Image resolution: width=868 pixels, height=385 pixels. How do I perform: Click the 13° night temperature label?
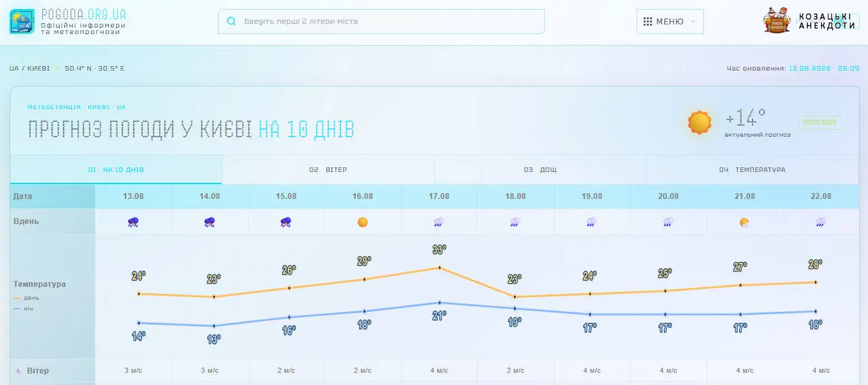(213, 339)
